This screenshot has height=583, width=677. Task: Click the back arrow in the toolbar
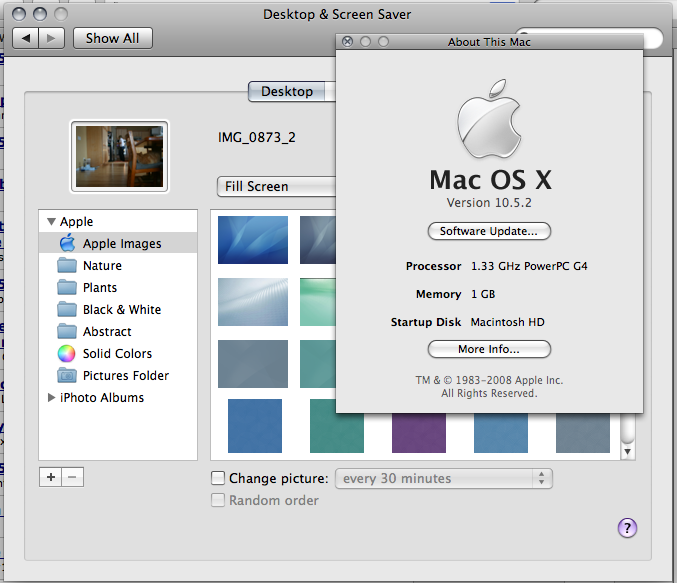pyautogui.click(x=26, y=38)
